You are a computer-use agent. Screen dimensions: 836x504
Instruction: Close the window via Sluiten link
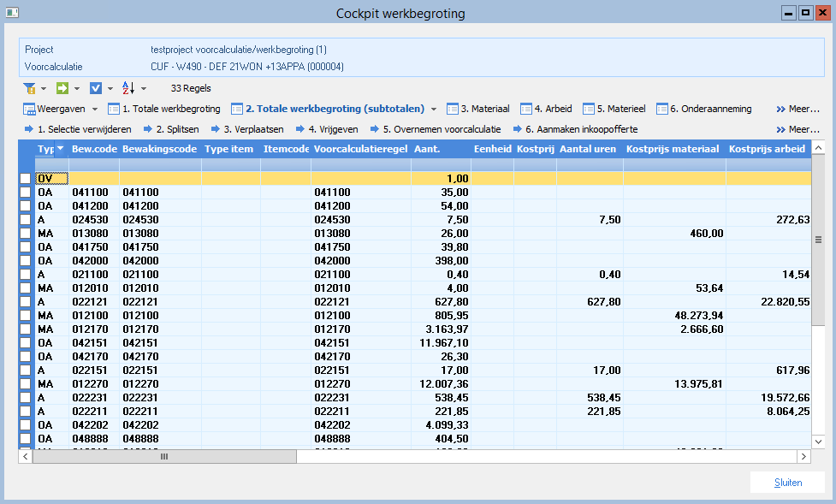coord(788,483)
